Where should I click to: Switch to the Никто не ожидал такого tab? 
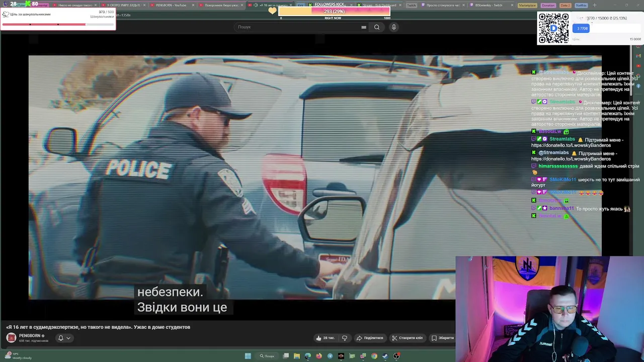(75, 5)
